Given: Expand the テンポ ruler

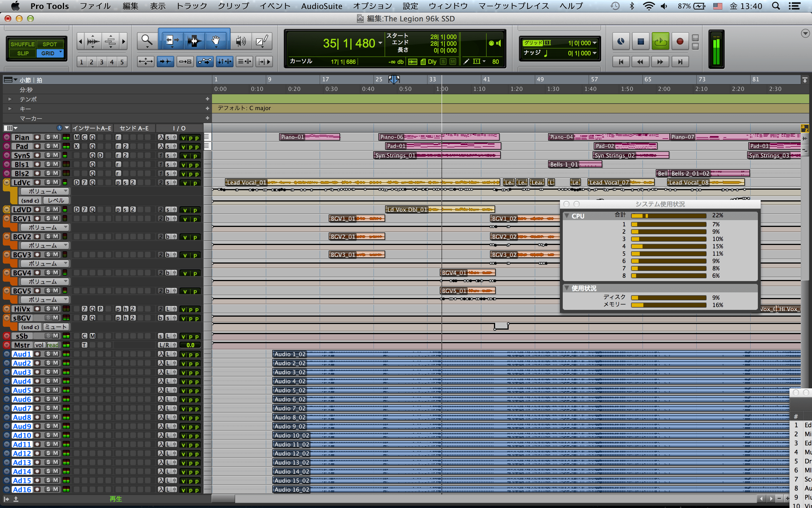Looking at the screenshot, I should (x=10, y=99).
